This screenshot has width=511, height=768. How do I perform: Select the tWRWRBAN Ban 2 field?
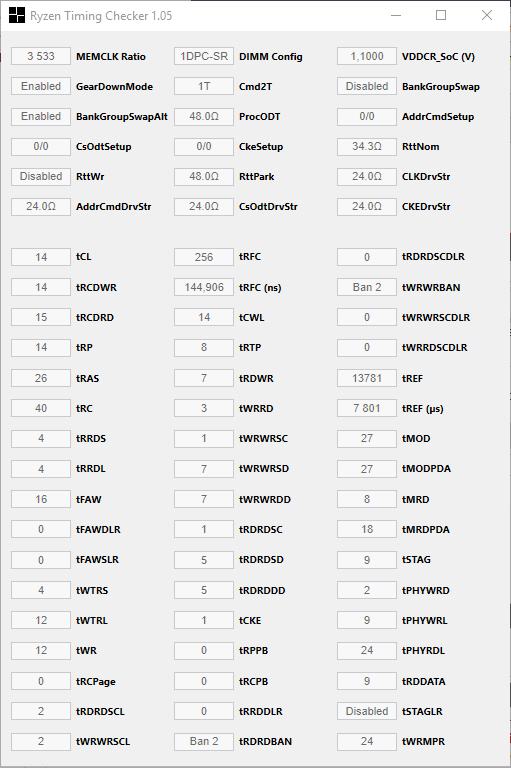[367, 287]
